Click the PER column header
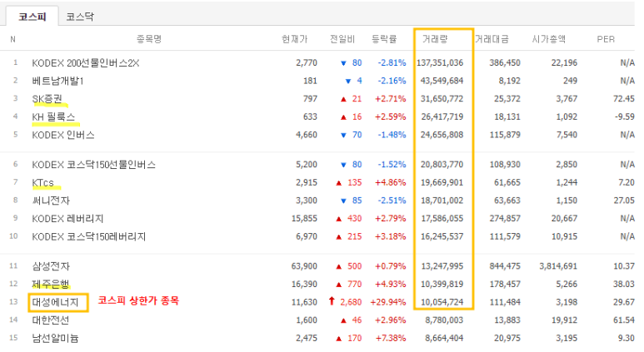This screenshot has height=352, width=644. [x=606, y=39]
